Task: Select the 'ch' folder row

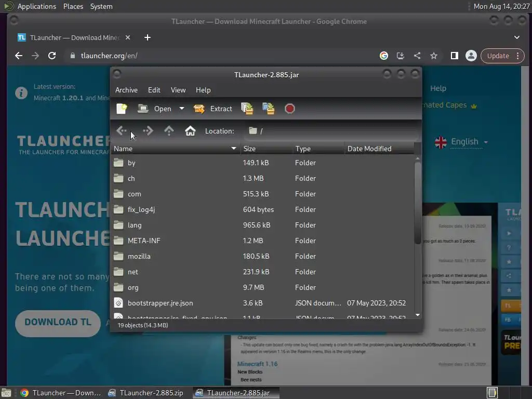Action: [262, 179]
